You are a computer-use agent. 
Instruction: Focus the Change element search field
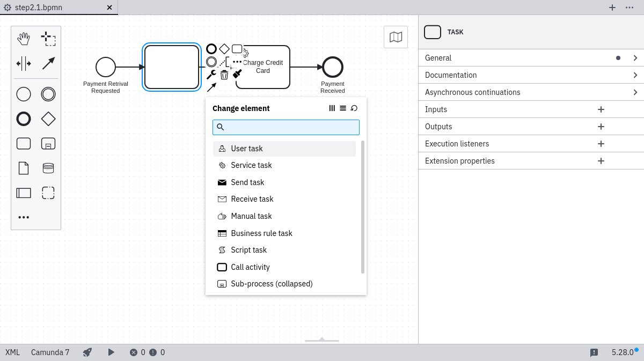286,127
